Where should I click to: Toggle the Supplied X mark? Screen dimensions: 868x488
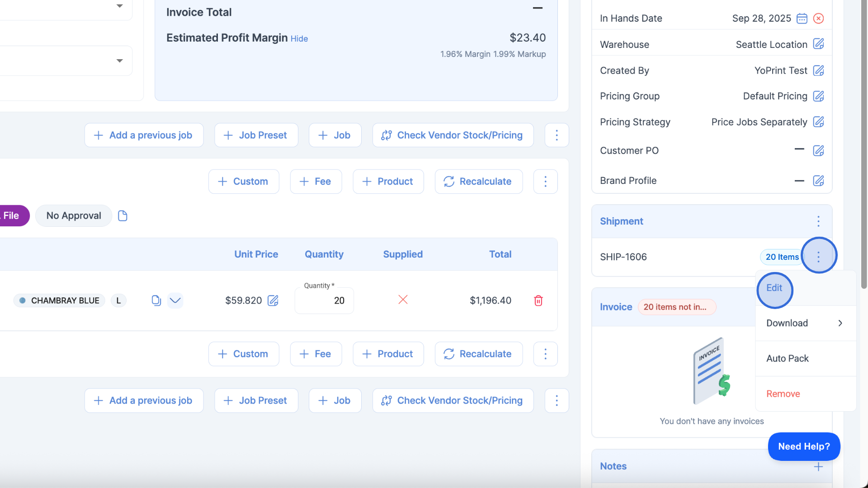(403, 300)
